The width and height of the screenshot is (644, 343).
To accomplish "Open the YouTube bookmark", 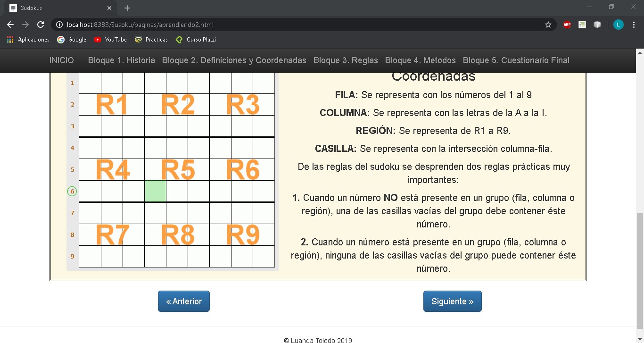I will pyautogui.click(x=110, y=40).
